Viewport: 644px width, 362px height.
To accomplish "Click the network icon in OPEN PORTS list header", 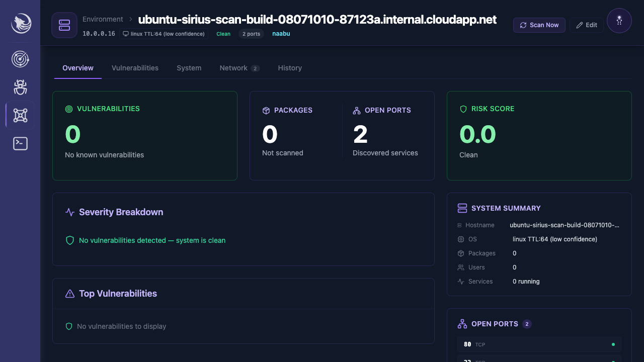I will tap(462, 324).
